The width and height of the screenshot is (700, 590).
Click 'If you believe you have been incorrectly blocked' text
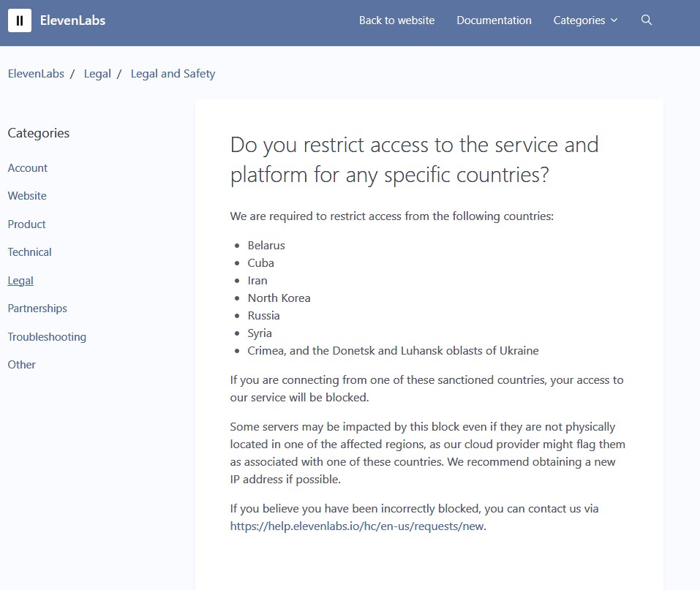point(414,509)
